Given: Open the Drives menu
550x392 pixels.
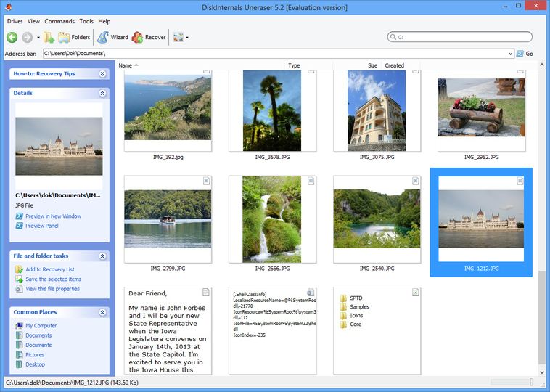Looking at the screenshot, I should 15,22.
